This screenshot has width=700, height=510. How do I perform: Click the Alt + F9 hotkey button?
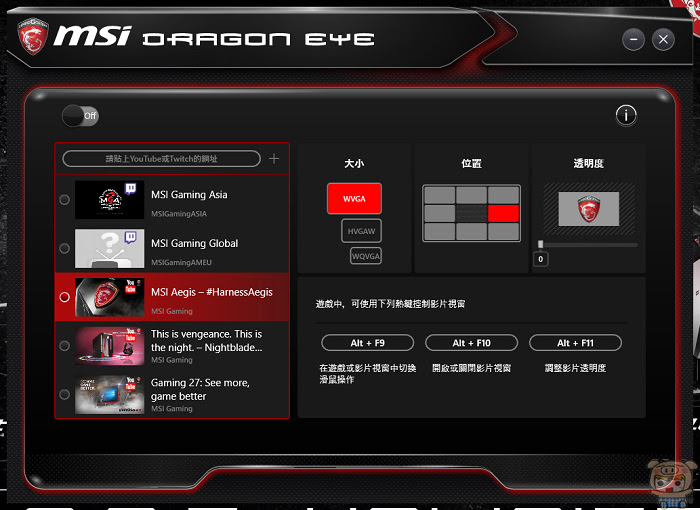point(367,343)
